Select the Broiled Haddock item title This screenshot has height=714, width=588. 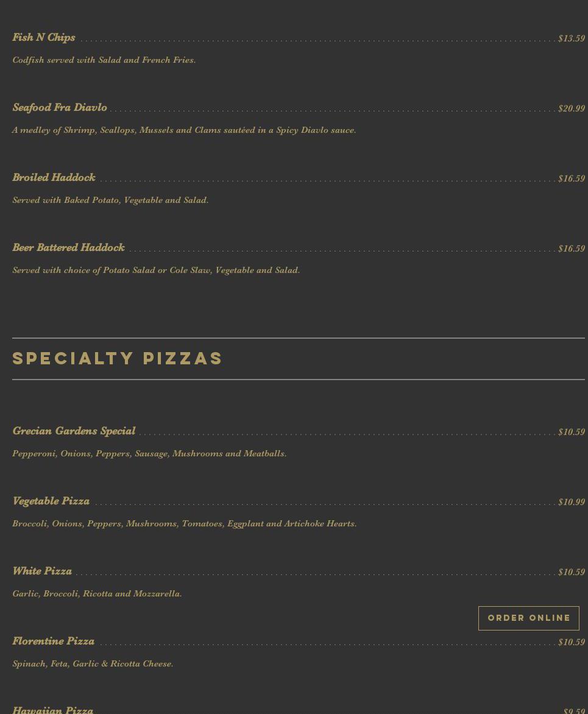[x=54, y=178]
